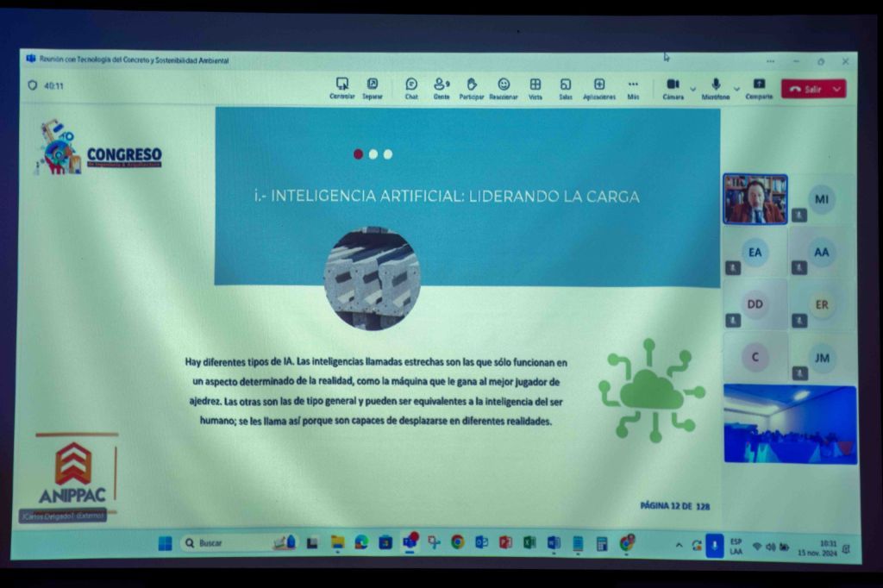883x588 pixels.
Task: Open PowerPoint from the taskbar
Action: [505, 543]
